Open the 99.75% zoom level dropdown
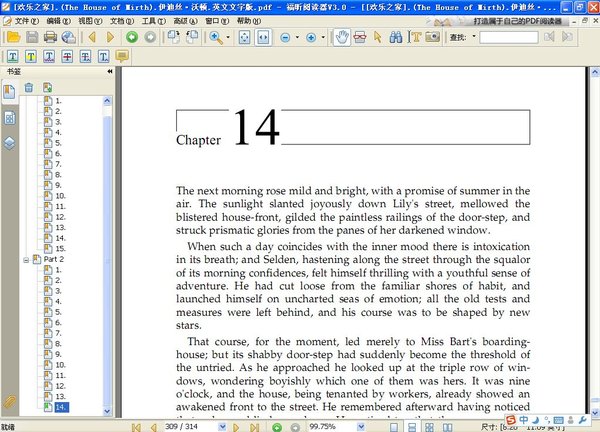The height and width of the screenshot is (432, 600). (360, 427)
